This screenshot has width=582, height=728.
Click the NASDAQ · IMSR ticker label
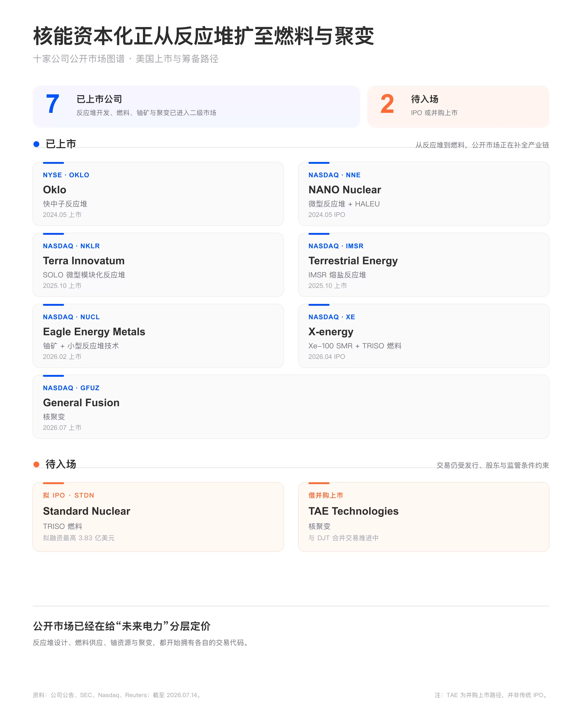336,246
